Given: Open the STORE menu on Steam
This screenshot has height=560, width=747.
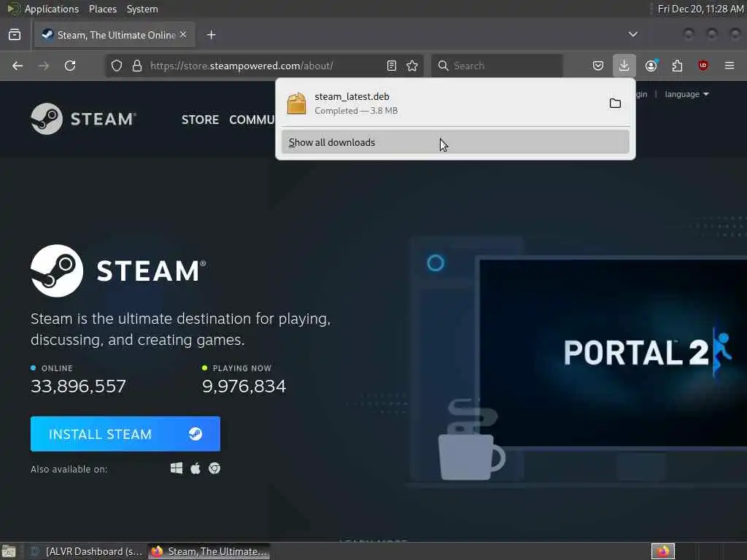Looking at the screenshot, I should coord(200,120).
